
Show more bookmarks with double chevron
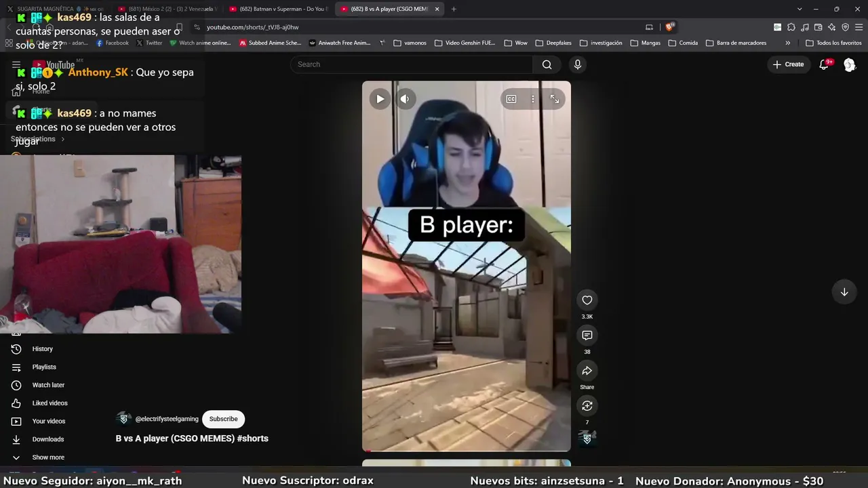(787, 43)
